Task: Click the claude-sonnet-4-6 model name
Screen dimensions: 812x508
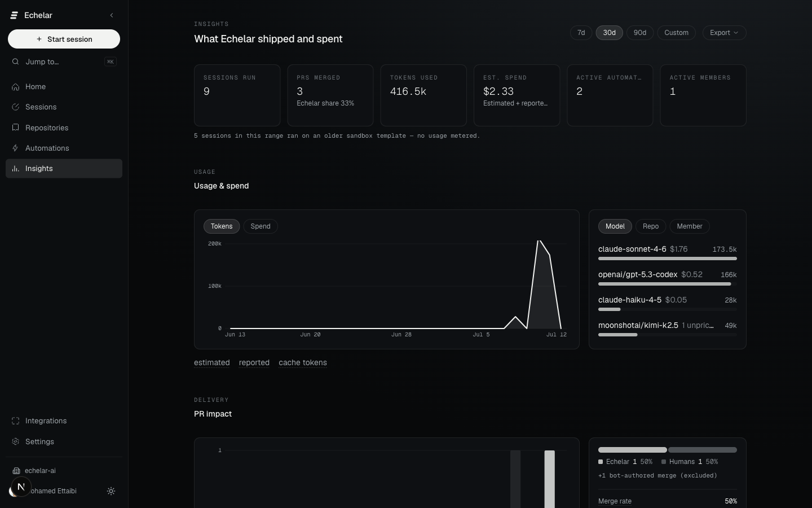Action: (x=632, y=249)
